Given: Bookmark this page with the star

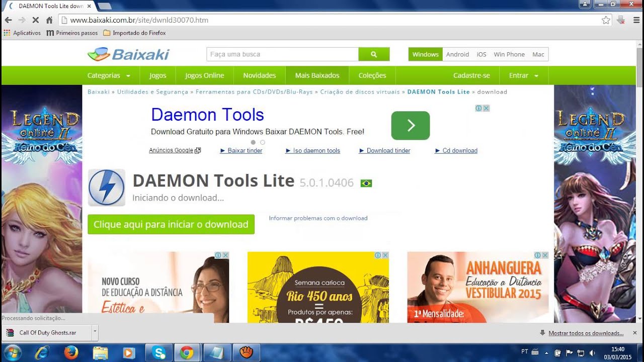Looking at the screenshot, I should 606,20.
